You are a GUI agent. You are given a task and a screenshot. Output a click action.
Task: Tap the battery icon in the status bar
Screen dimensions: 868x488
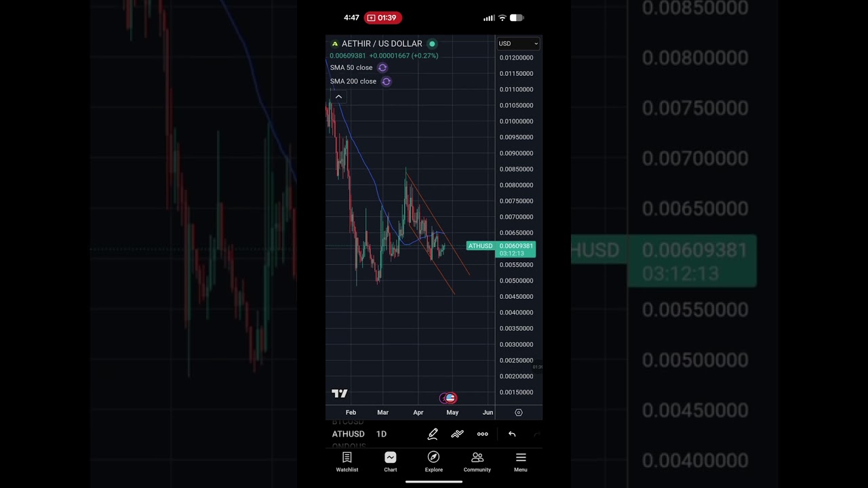point(517,18)
